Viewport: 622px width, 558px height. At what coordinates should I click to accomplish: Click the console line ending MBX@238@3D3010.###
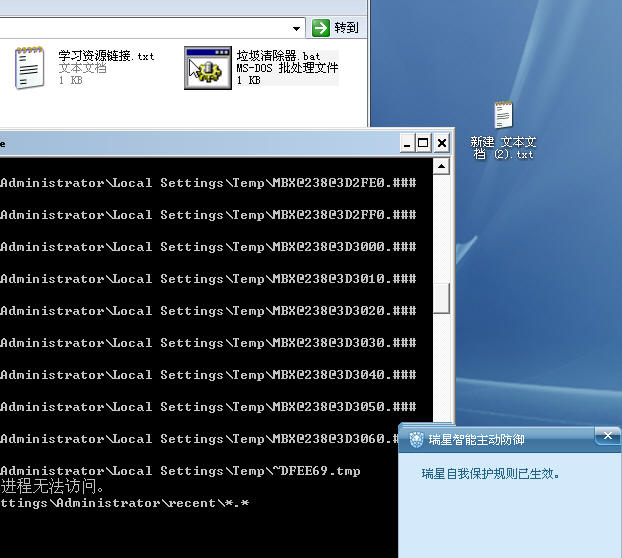pos(208,279)
